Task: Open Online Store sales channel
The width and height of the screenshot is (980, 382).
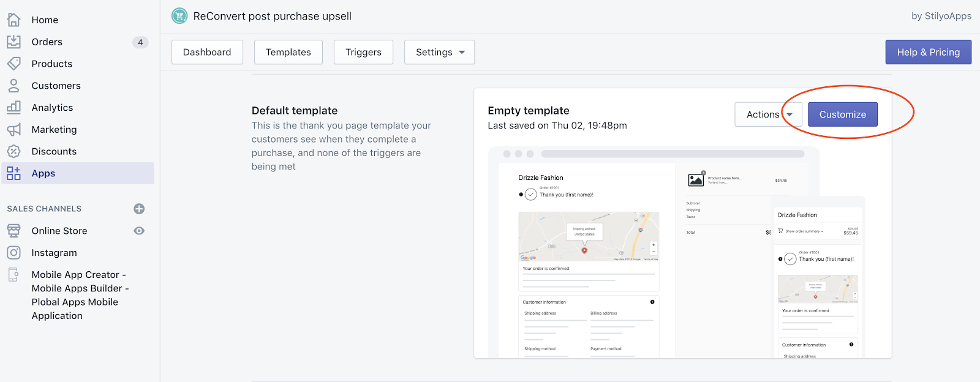Action: tap(59, 231)
